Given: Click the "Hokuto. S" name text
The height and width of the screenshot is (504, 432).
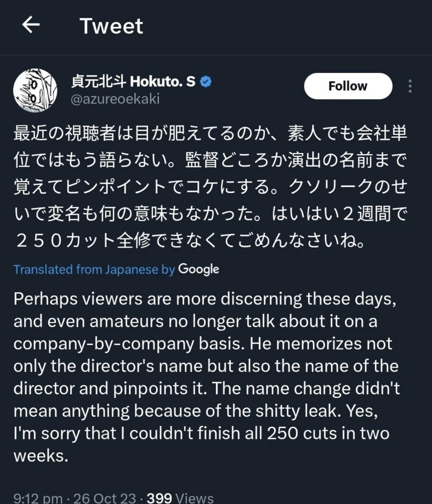Looking at the screenshot, I should (x=162, y=82).
